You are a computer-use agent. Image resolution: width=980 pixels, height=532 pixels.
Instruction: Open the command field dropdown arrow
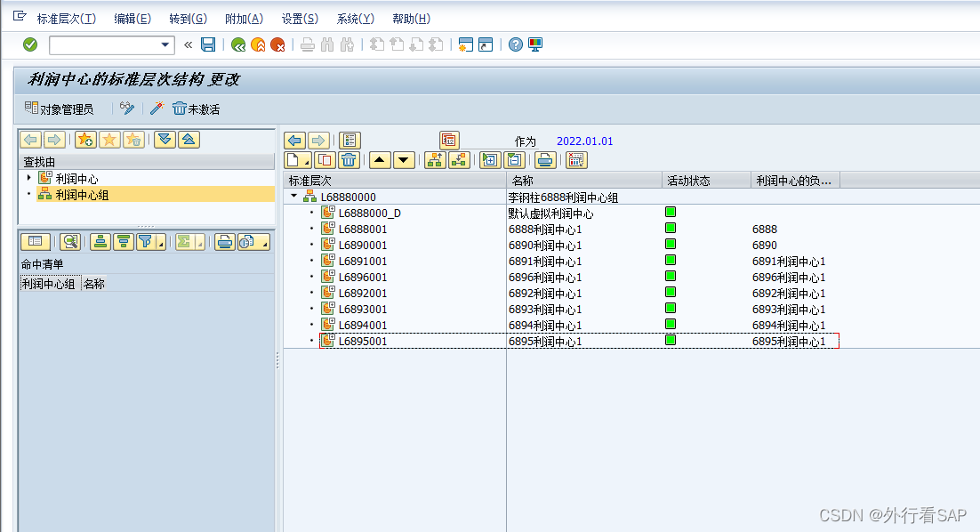point(165,45)
